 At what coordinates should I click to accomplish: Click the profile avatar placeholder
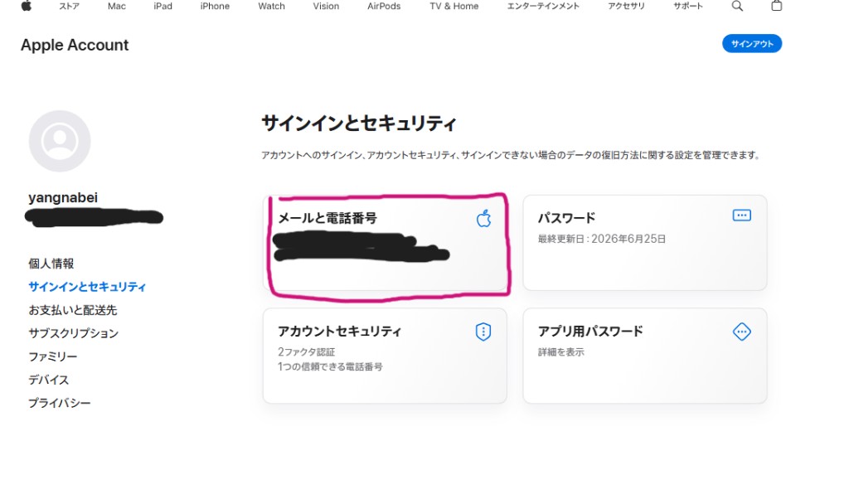tap(60, 141)
